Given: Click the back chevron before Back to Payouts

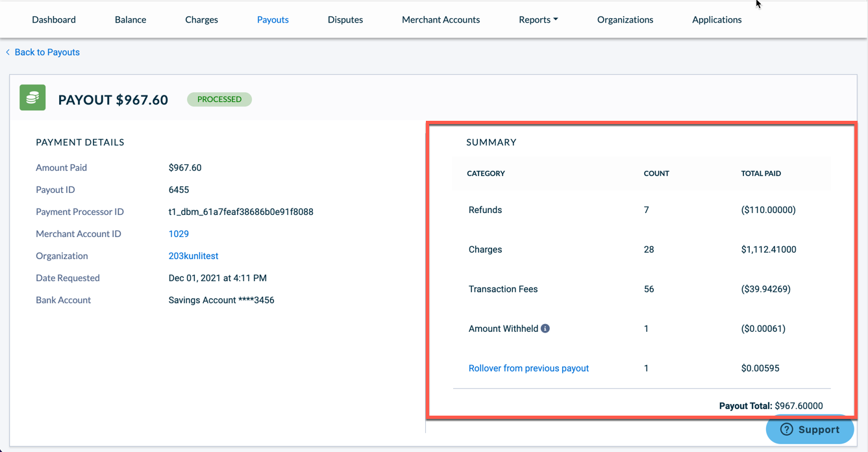Looking at the screenshot, I should coord(7,52).
